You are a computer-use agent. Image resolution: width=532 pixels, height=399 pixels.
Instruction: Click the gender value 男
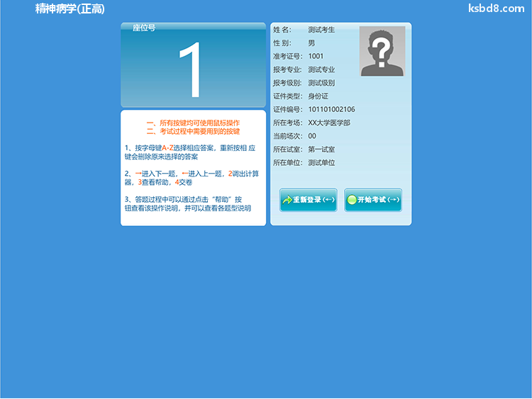click(311, 43)
